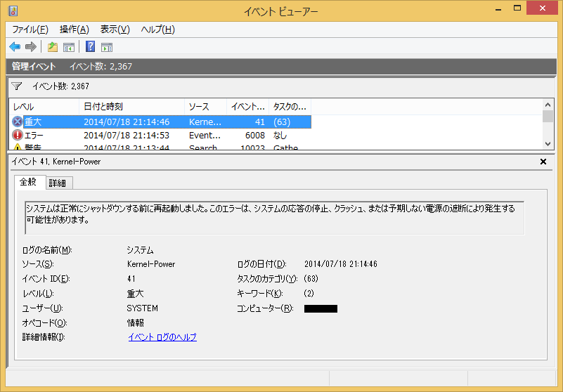Click event ID 6008 cell
563x392 pixels.
coord(255,136)
